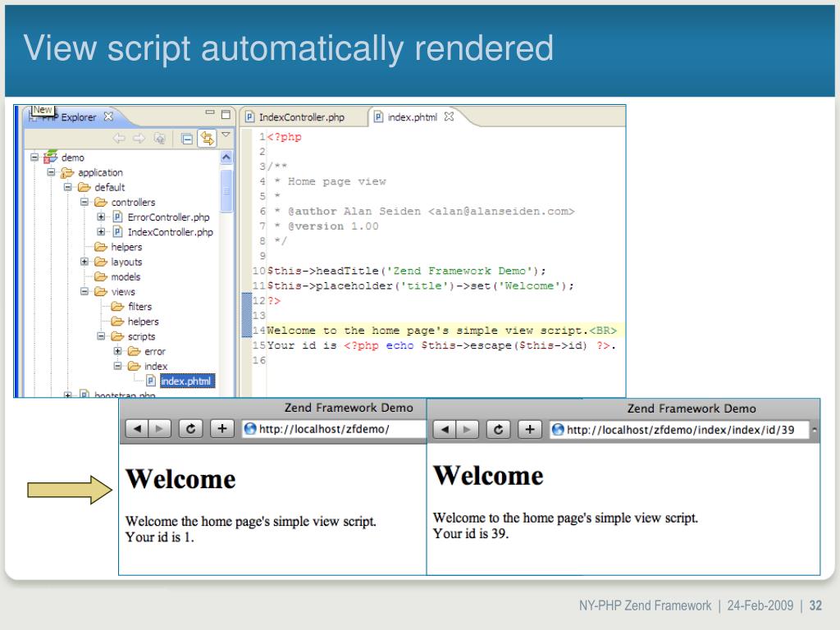Screen dimensions: 840x630
Task: Click the Back arrow in PHP Explorer toolbar
Action: point(119,139)
